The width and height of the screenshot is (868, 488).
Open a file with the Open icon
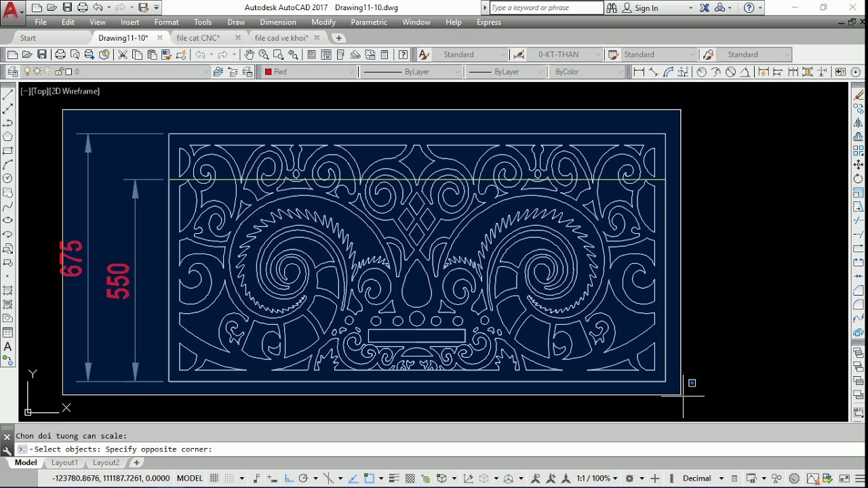[27, 55]
